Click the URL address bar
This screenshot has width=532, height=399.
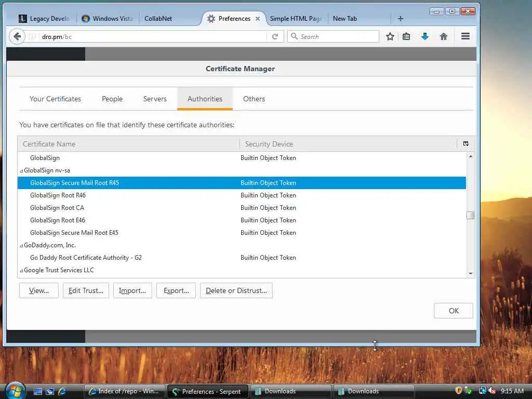pos(153,37)
